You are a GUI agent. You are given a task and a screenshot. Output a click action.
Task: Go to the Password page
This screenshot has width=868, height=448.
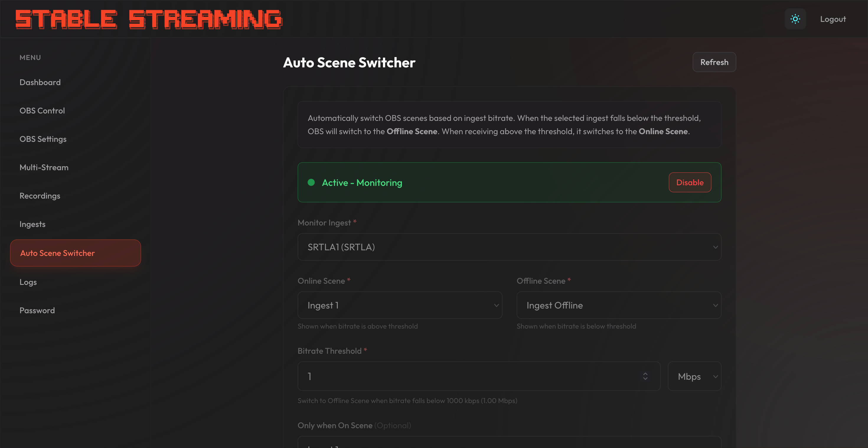[37, 310]
